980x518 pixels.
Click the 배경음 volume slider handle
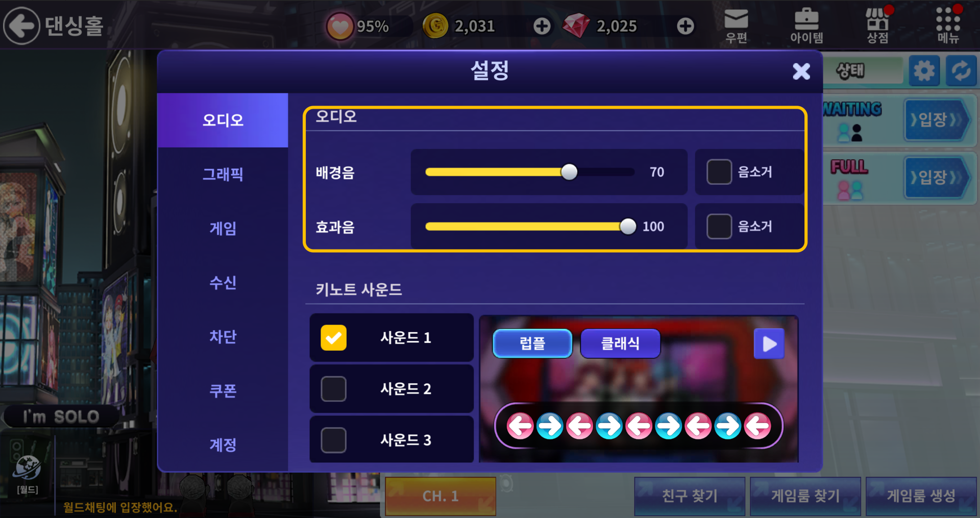pyautogui.click(x=569, y=172)
